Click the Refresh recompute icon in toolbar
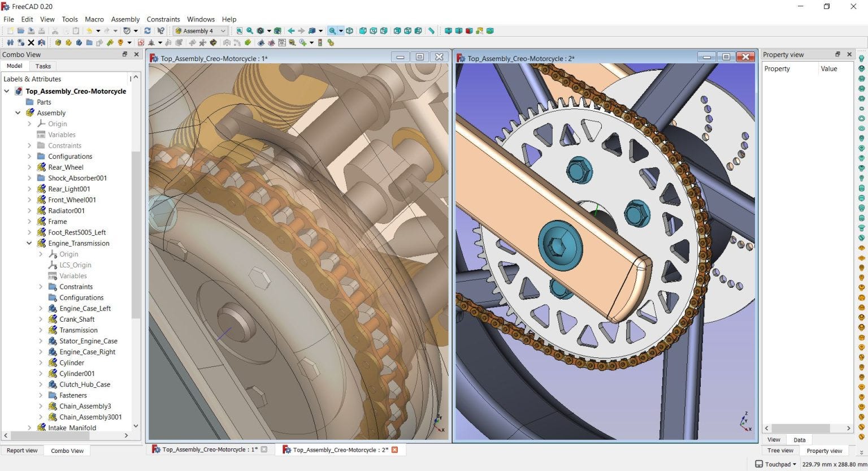Image resolution: width=868 pixels, height=471 pixels. tap(147, 31)
